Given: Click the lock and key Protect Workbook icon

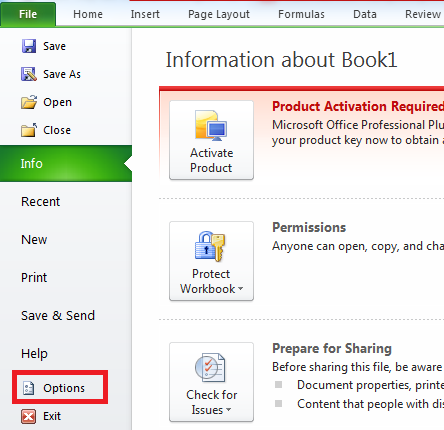Looking at the screenshot, I should click(x=210, y=247).
